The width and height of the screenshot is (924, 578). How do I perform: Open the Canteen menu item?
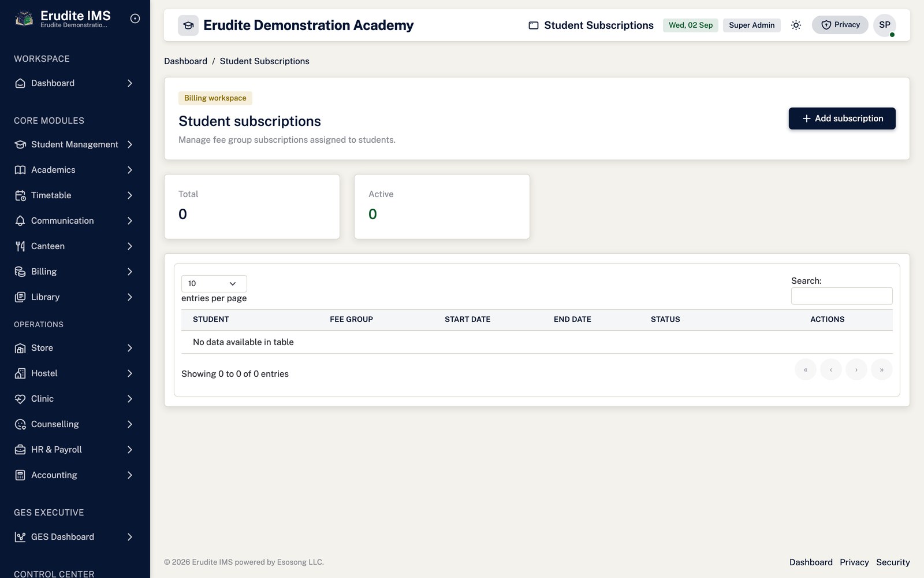point(75,246)
